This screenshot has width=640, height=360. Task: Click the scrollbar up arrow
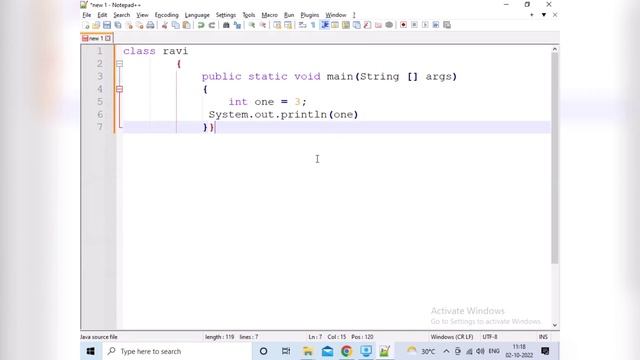click(555, 49)
